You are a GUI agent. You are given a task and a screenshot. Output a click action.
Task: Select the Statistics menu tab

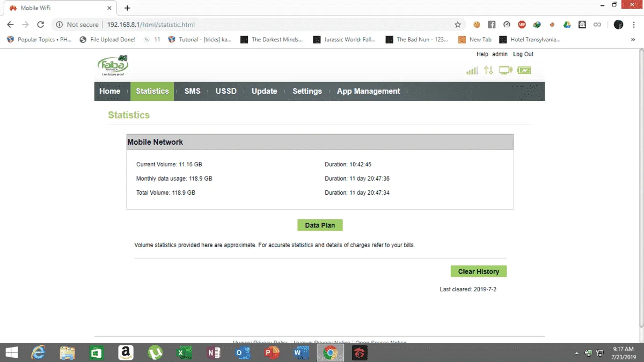coord(152,91)
